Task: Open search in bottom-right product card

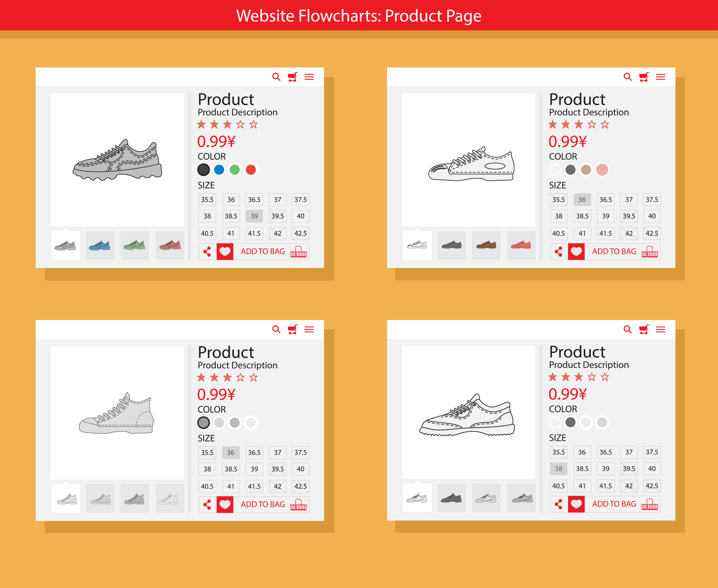Action: (628, 329)
